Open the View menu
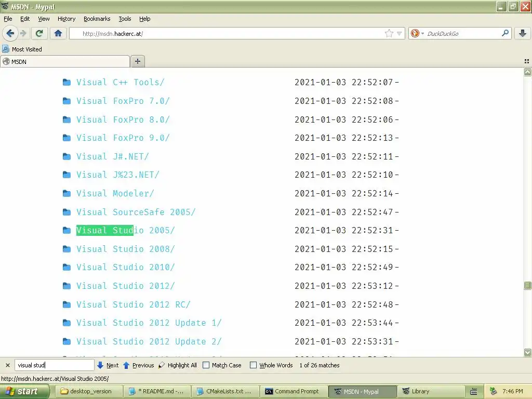This screenshot has height=399, width=532. [44, 19]
